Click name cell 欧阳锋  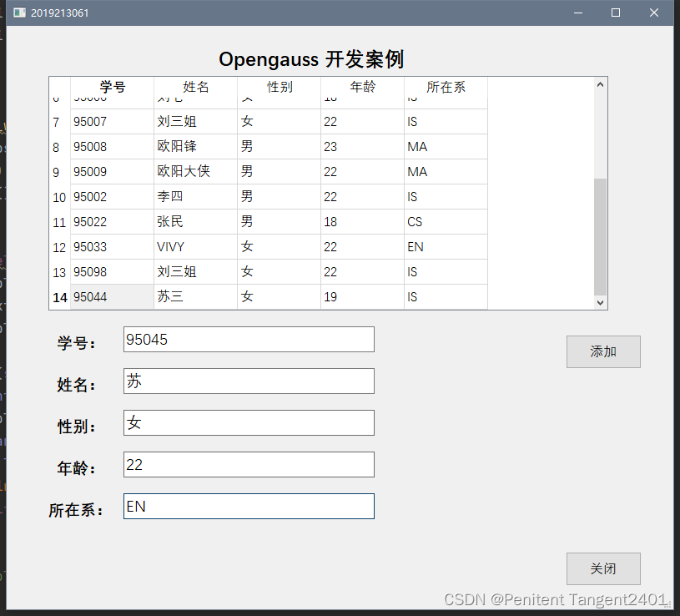pos(195,147)
